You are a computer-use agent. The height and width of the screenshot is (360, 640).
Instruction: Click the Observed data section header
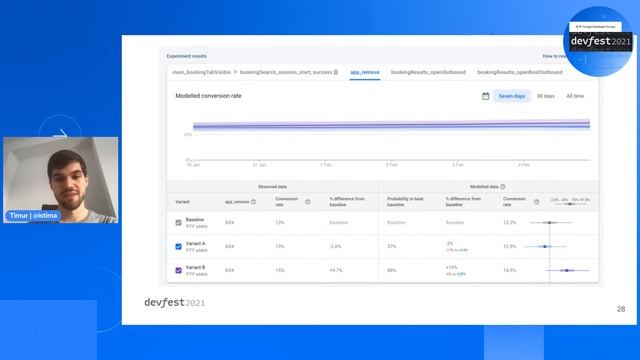272,187
